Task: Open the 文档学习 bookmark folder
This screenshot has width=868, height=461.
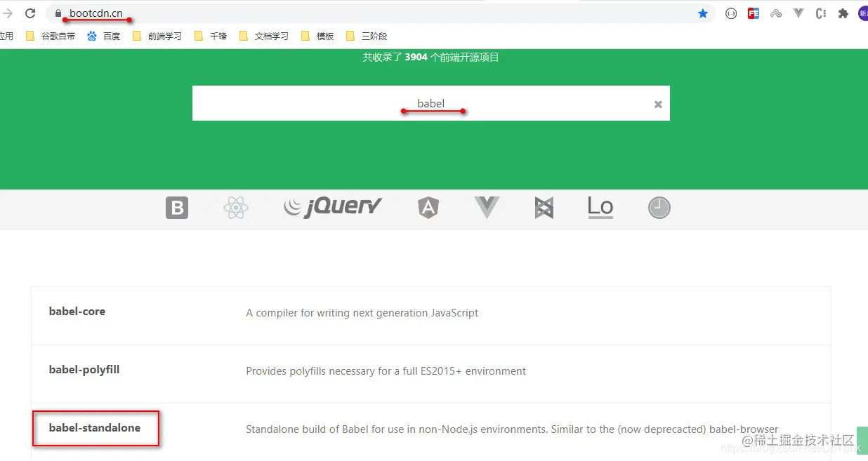Action: (x=264, y=36)
